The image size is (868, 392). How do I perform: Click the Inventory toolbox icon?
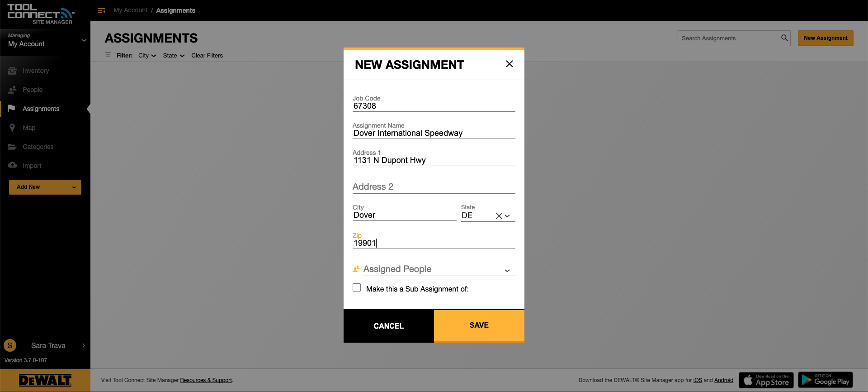click(12, 71)
